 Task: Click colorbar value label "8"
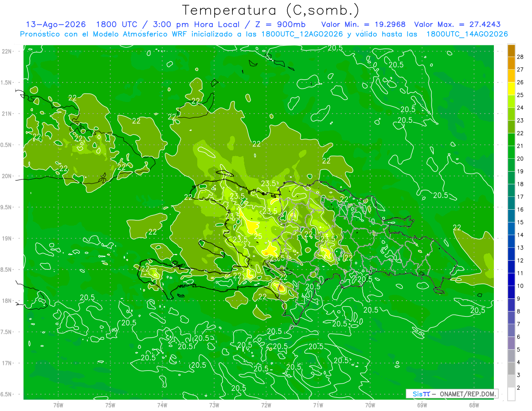pyautogui.click(x=519, y=312)
